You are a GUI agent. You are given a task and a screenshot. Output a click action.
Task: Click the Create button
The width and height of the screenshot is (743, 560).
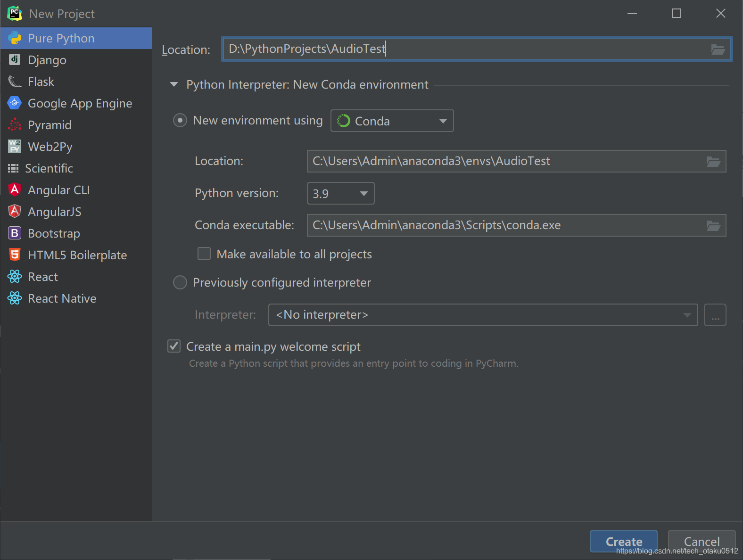click(624, 542)
